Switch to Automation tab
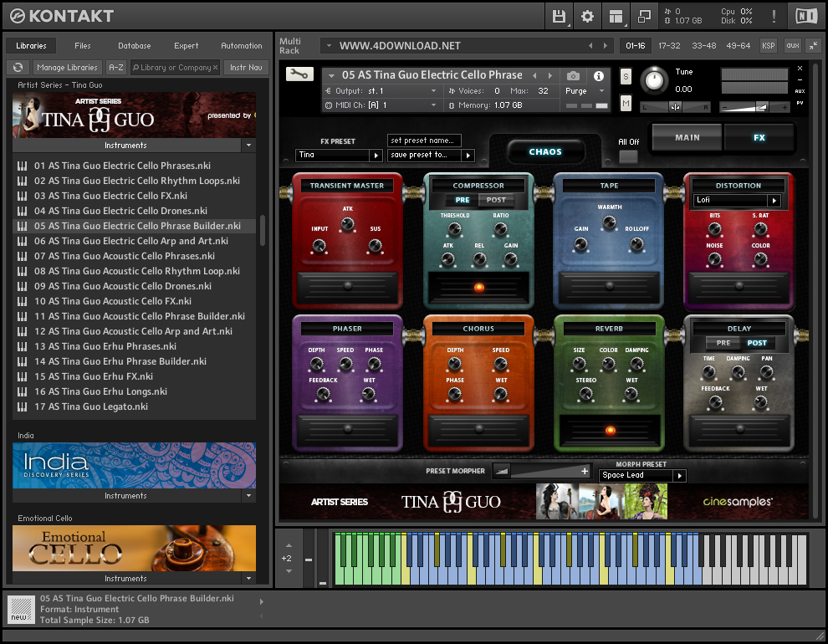This screenshot has width=828, height=644. (242, 46)
